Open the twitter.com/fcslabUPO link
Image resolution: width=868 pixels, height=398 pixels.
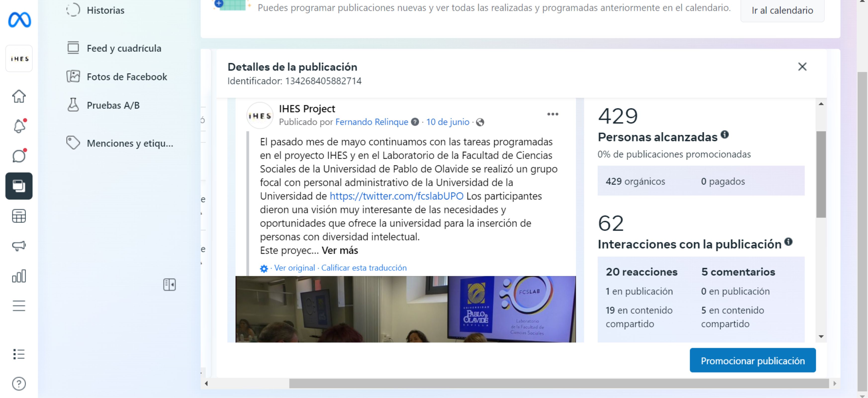coord(396,196)
